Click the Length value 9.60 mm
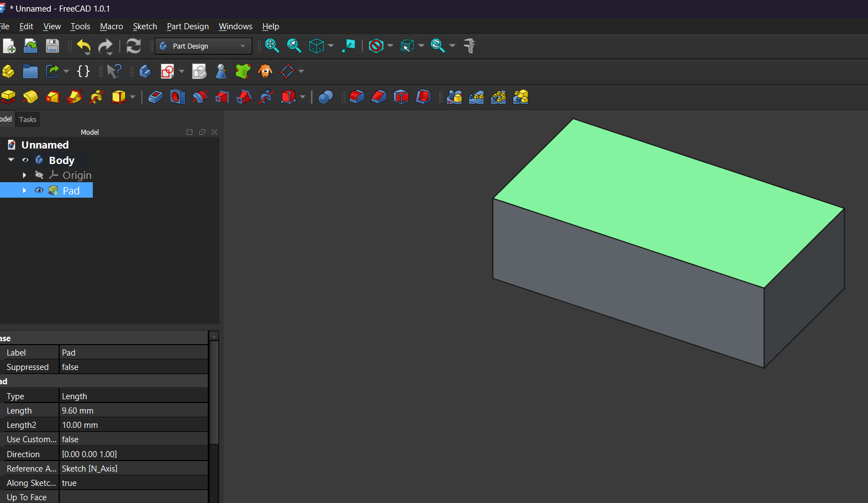 pyautogui.click(x=134, y=411)
